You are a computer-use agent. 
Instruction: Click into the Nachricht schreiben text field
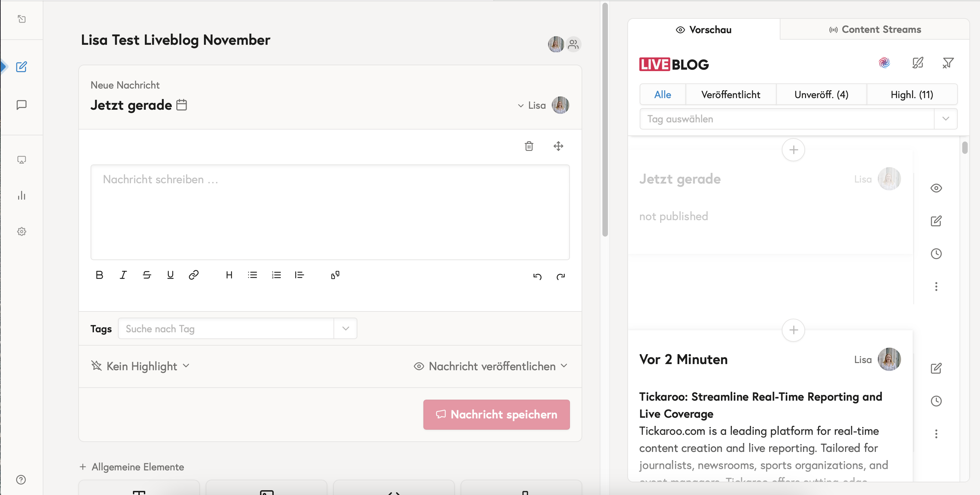[x=330, y=212]
